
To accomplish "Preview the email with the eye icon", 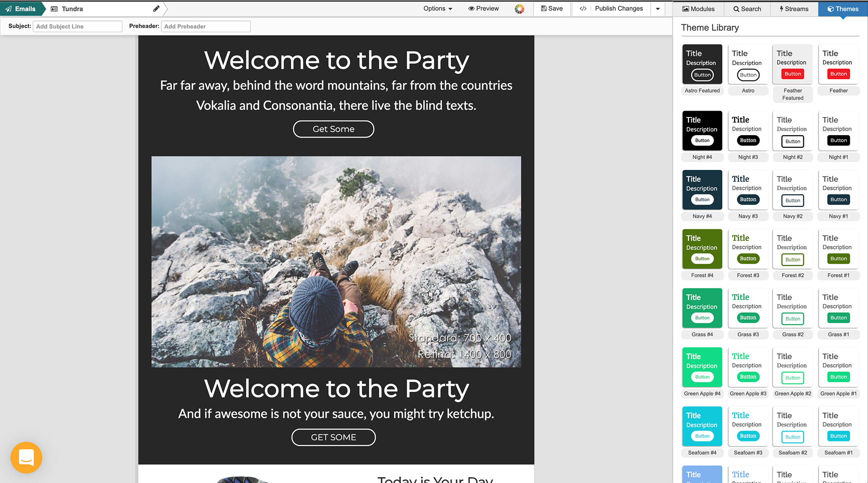I will 483,9.
